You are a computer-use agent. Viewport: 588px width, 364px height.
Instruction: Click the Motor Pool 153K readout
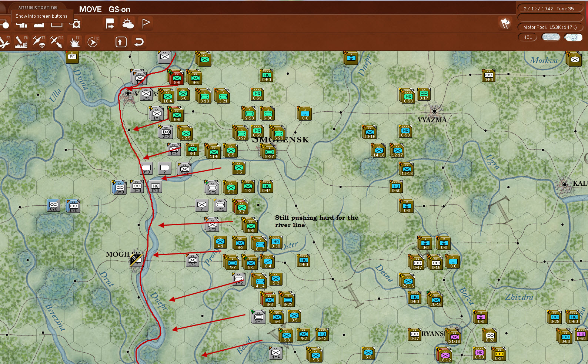point(550,27)
